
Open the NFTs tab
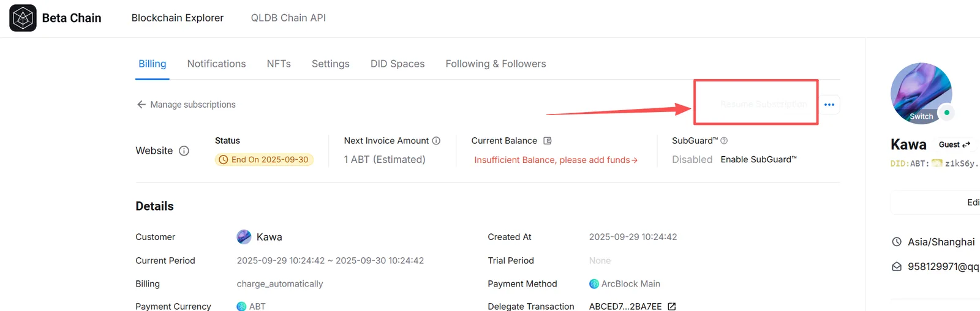(279, 64)
